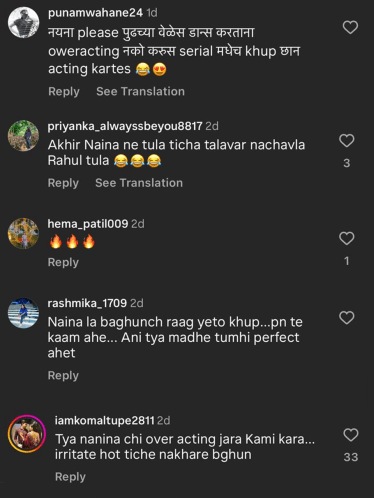See translation of punamwahane24's comment

point(140,91)
